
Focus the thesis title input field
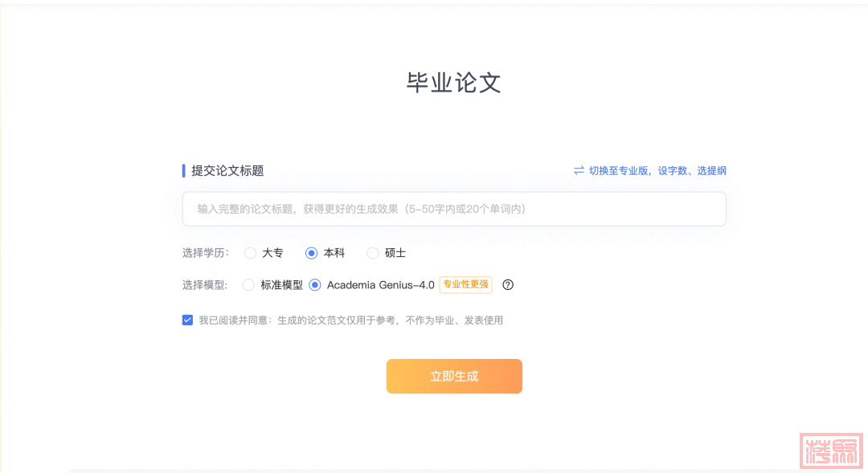pyautogui.click(x=454, y=209)
